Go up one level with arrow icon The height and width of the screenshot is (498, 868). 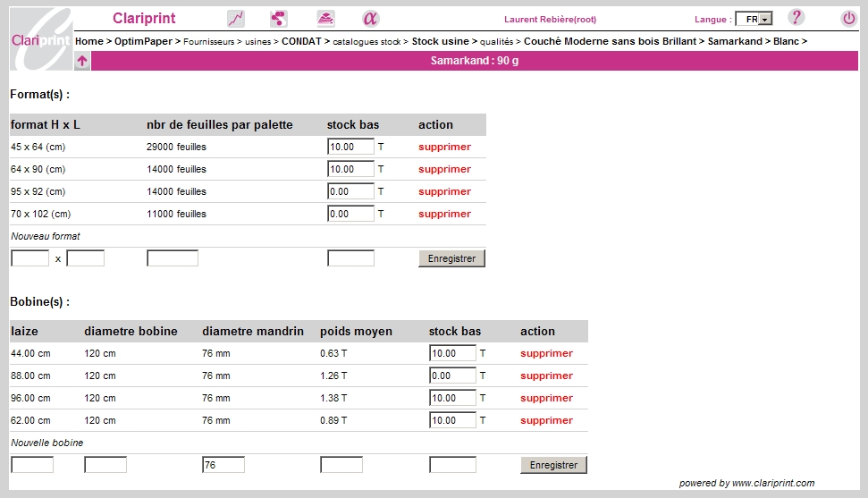coord(82,61)
